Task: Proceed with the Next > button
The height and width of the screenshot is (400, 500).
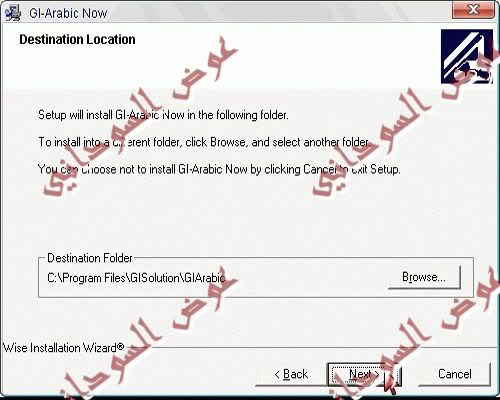Action: click(x=364, y=374)
